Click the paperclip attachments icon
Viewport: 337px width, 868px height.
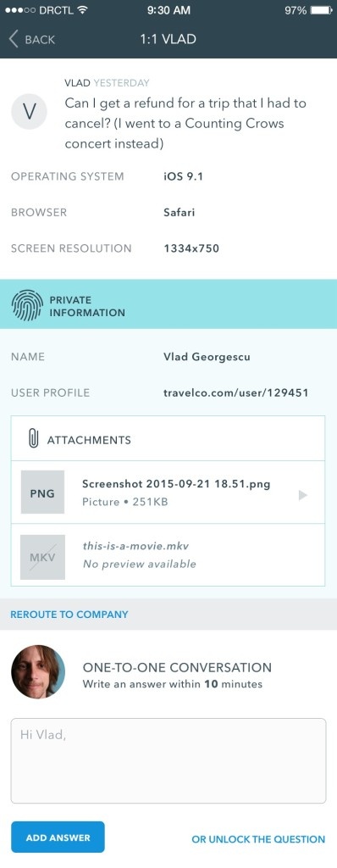tap(33, 440)
